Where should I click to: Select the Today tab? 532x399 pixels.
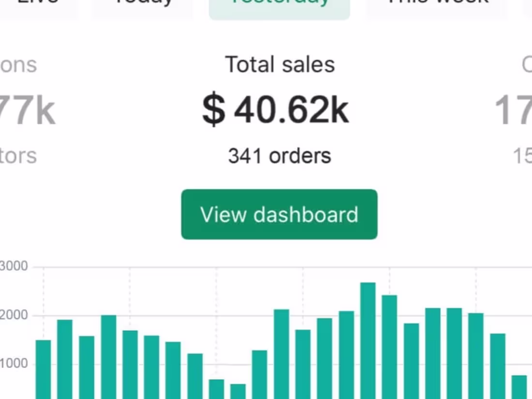pos(143,5)
